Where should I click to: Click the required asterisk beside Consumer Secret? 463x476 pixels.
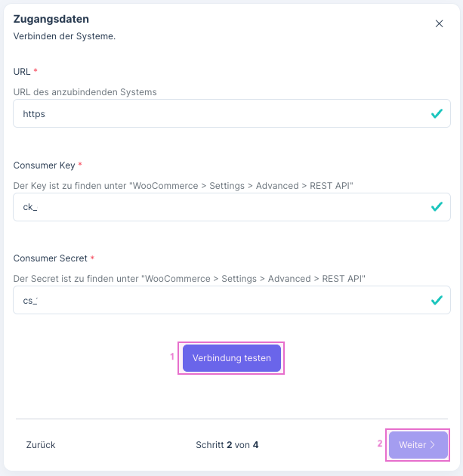[x=92, y=258]
